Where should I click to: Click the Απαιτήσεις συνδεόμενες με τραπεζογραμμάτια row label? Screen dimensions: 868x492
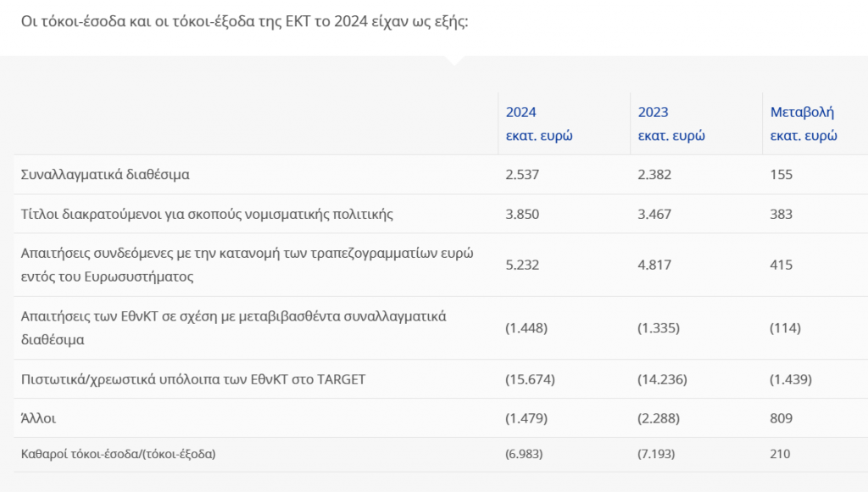(x=247, y=265)
